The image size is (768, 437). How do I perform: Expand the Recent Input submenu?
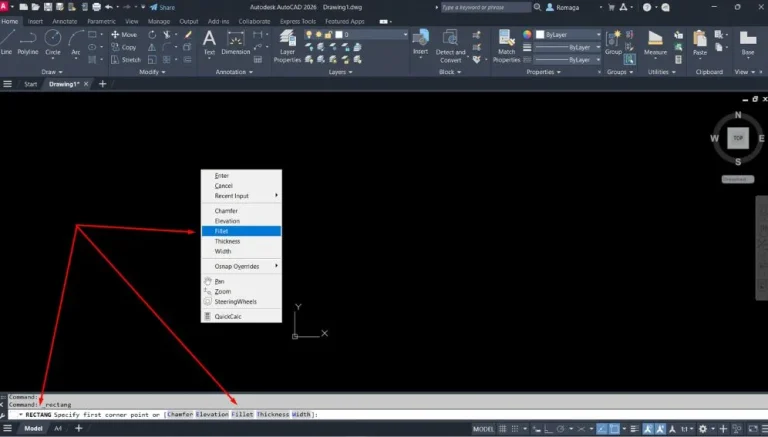pos(241,196)
